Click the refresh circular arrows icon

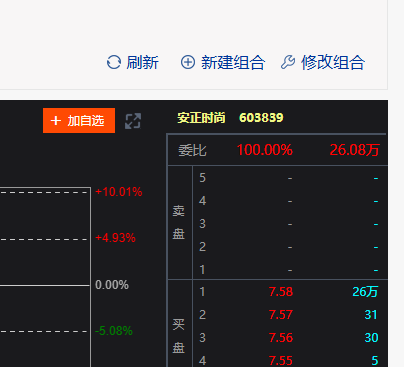[114, 62]
